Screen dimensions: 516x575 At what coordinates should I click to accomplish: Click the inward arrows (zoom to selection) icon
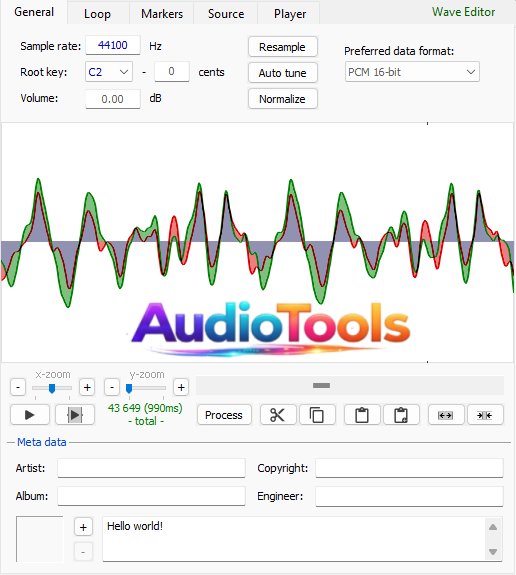pos(485,415)
